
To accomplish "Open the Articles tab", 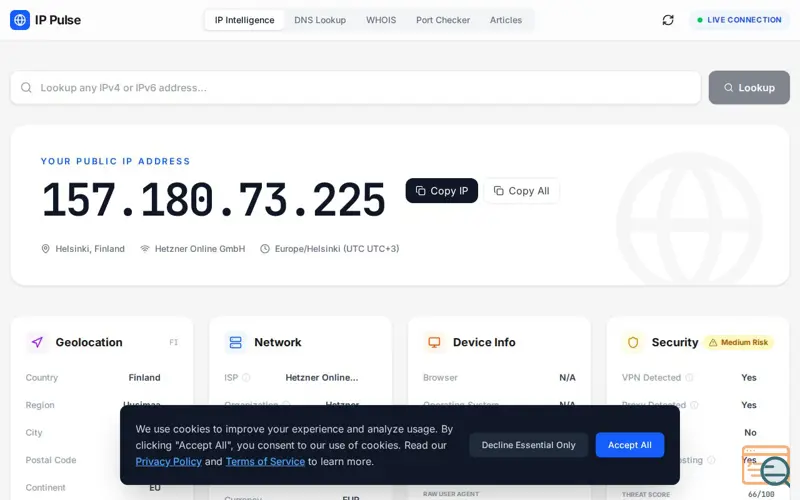I will [506, 20].
